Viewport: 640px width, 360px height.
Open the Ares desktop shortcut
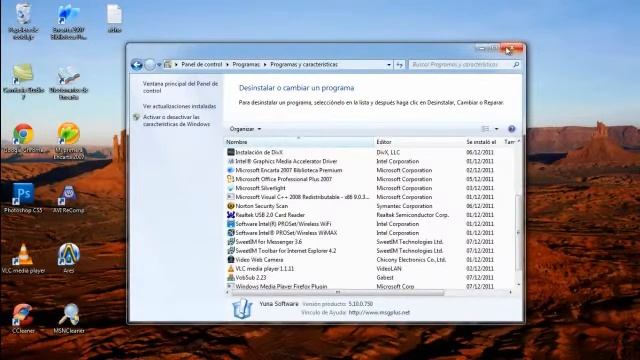pos(69,258)
